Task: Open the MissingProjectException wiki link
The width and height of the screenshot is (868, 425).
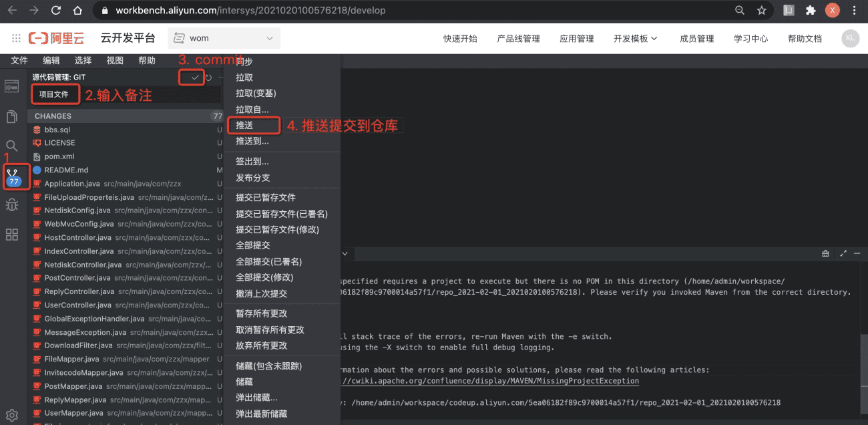Action: [489, 381]
